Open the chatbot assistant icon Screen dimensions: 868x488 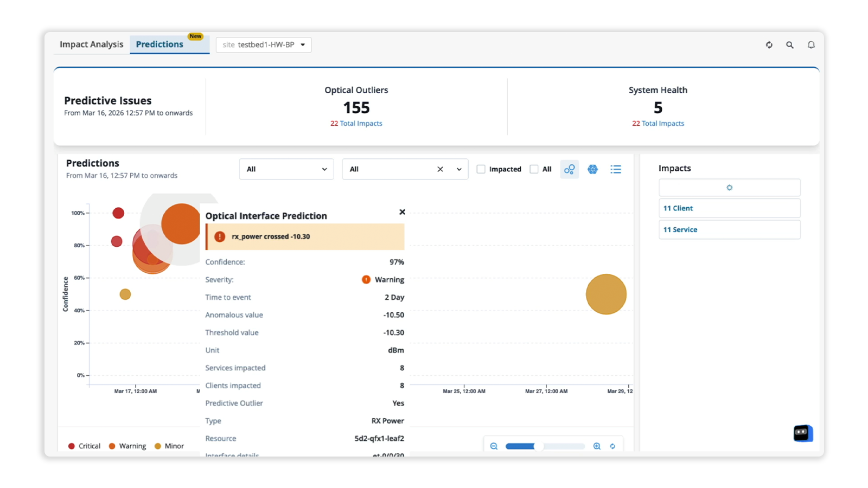click(803, 433)
